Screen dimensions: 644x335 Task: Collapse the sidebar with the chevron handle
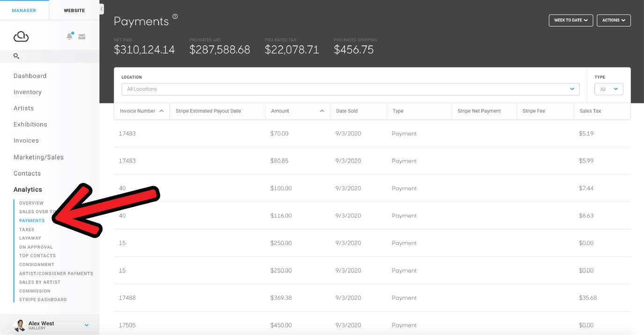(101, 8)
